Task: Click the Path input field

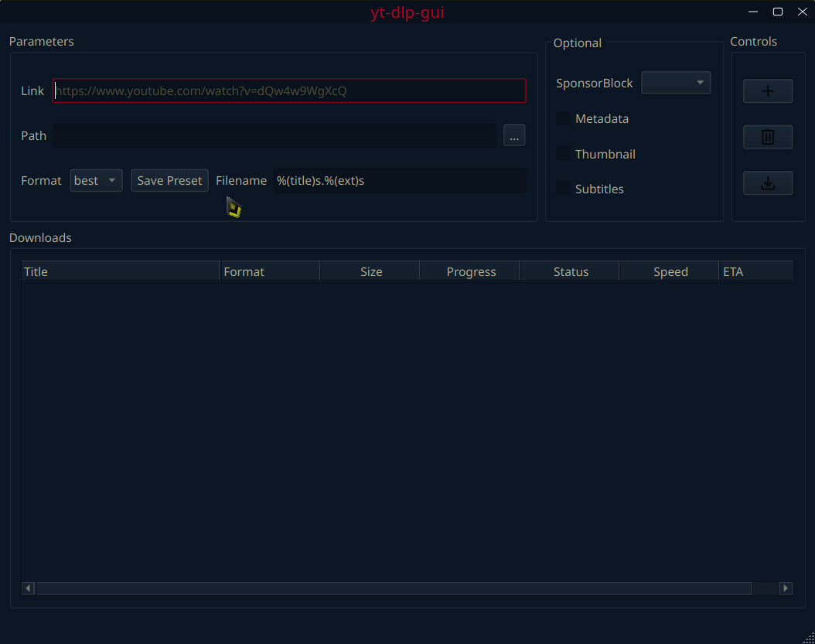Action: [275, 135]
